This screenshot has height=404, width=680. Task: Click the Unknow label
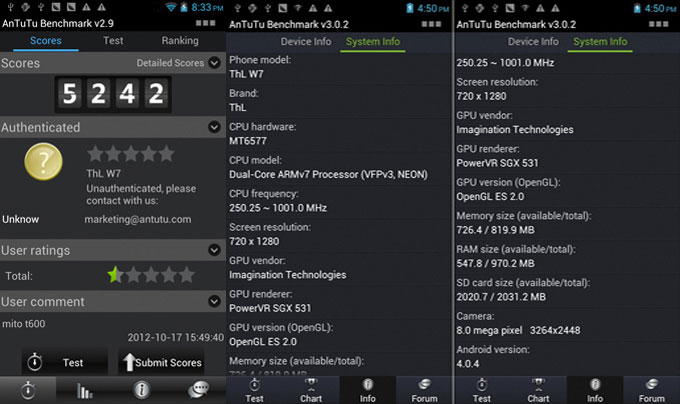[20, 219]
